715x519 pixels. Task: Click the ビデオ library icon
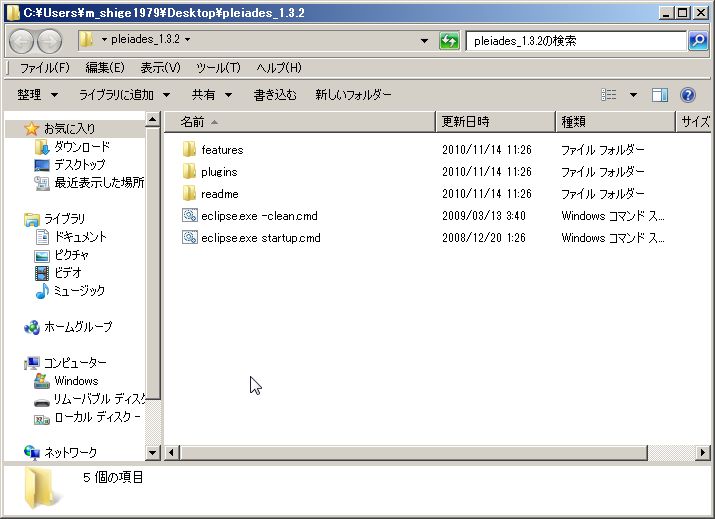pyautogui.click(x=41, y=273)
